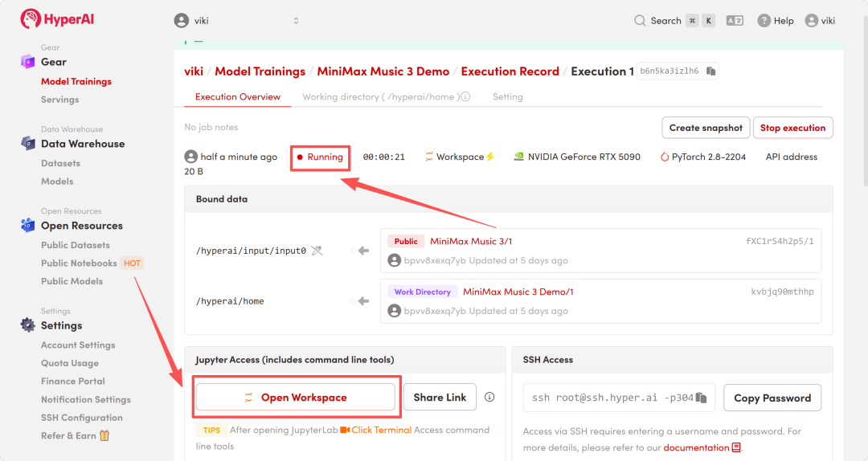Click the NVIDIA GeForce RTX 5090 icon label

tap(577, 157)
